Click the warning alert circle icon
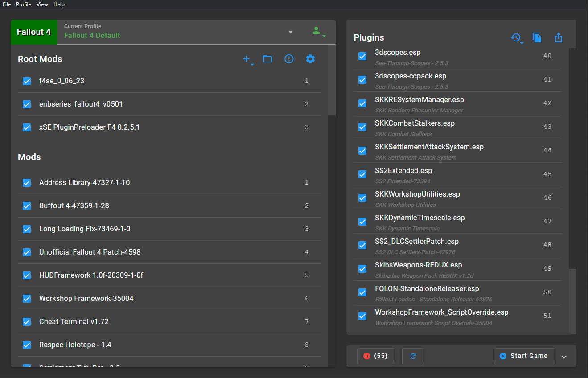 [x=289, y=59]
